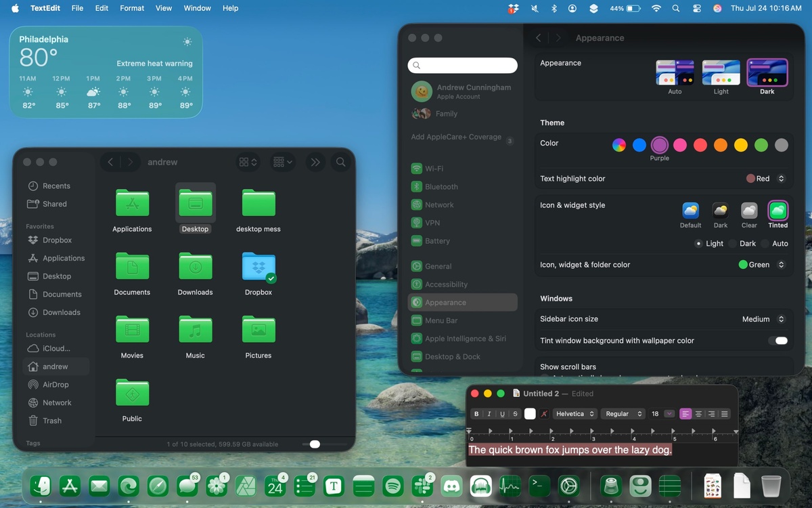Viewport: 812px width, 508px height.
Task: Open the Format menu
Action: click(132, 8)
